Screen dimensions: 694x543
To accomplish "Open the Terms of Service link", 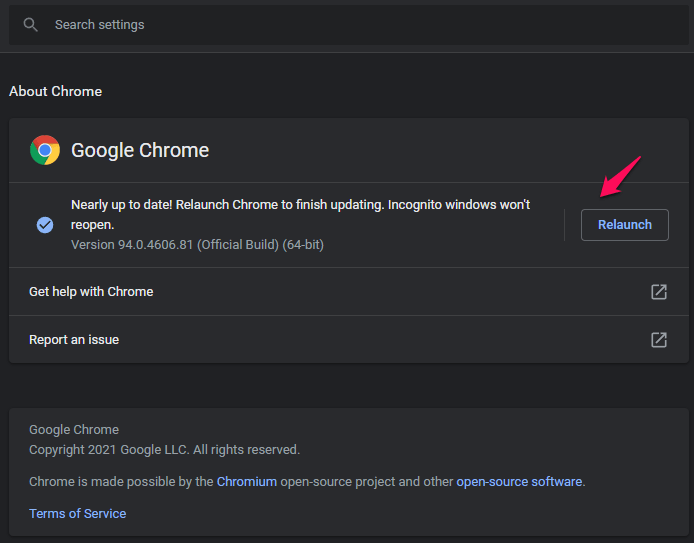I will coord(77,513).
